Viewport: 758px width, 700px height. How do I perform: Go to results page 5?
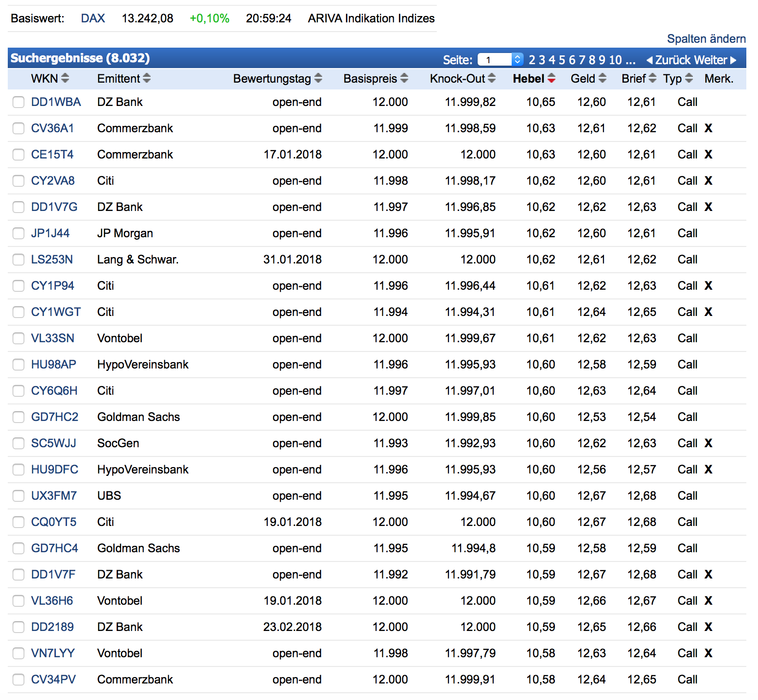click(x=562, y=60)
